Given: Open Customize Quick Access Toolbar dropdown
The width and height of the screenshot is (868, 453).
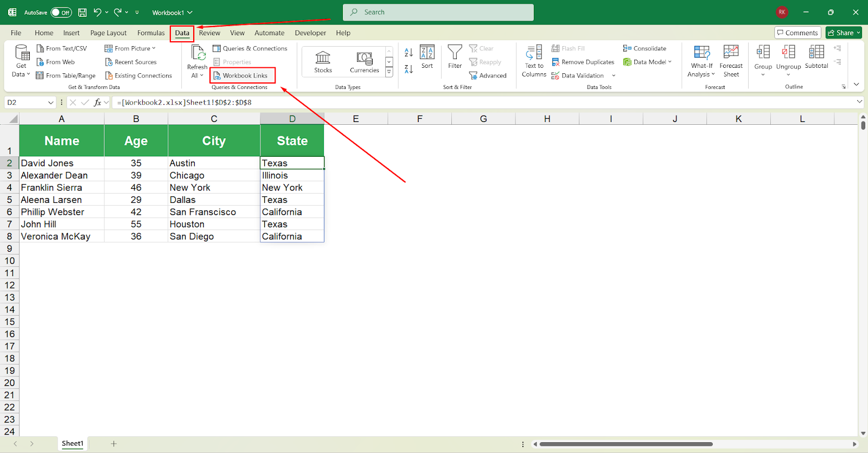Looking at the screenshot, I should click(137, 12).
